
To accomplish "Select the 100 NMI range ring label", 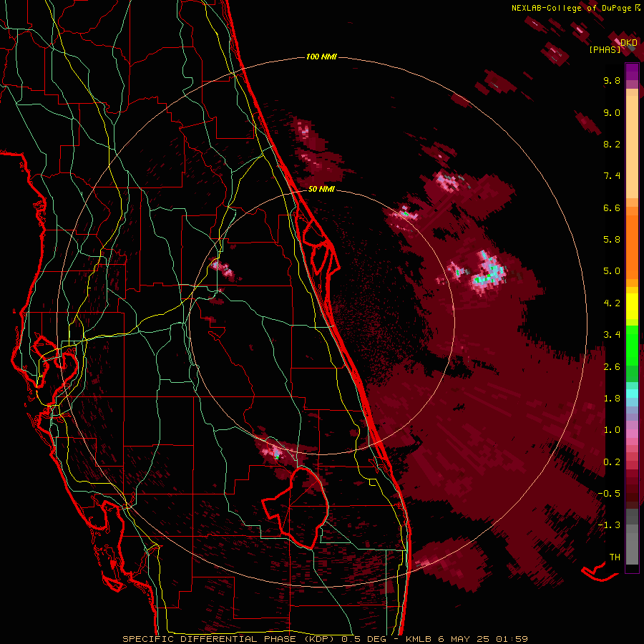I will coord(321,57).
